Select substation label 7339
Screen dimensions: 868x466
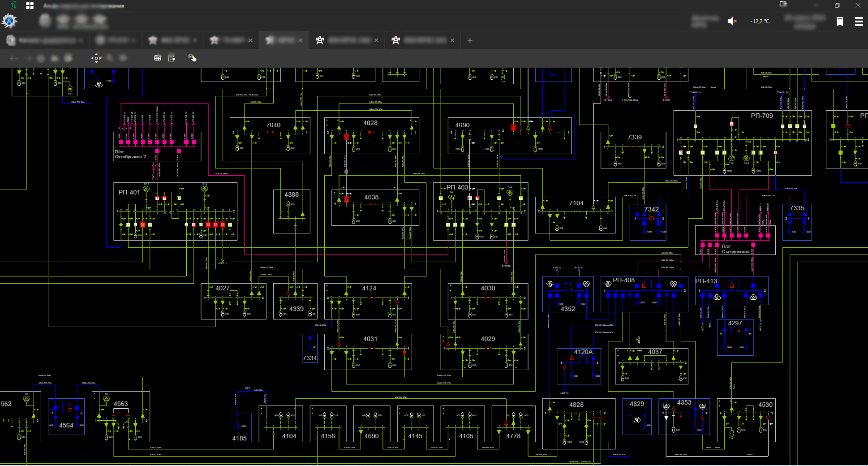tap(634, 137)
